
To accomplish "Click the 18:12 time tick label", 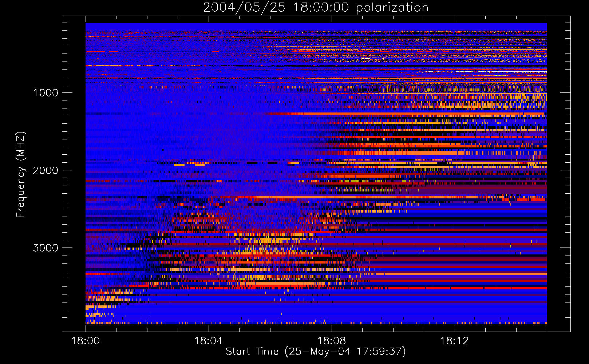I will (x=455, y=341).
